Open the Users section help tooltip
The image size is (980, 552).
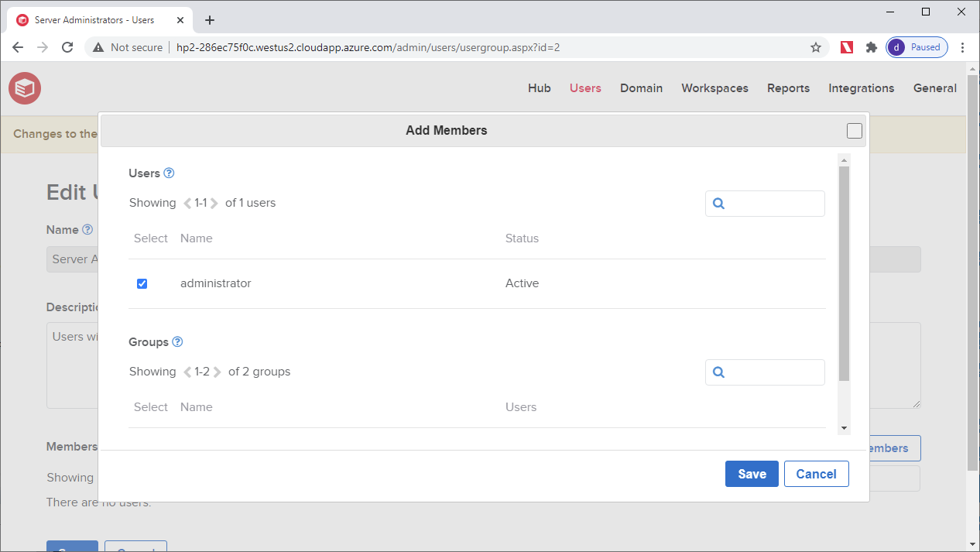pos(169,173)
